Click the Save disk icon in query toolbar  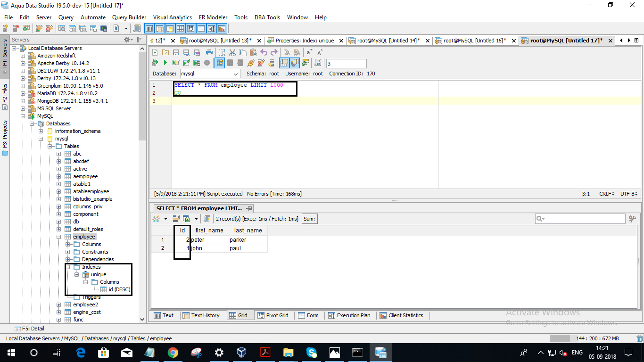(176, 52)
